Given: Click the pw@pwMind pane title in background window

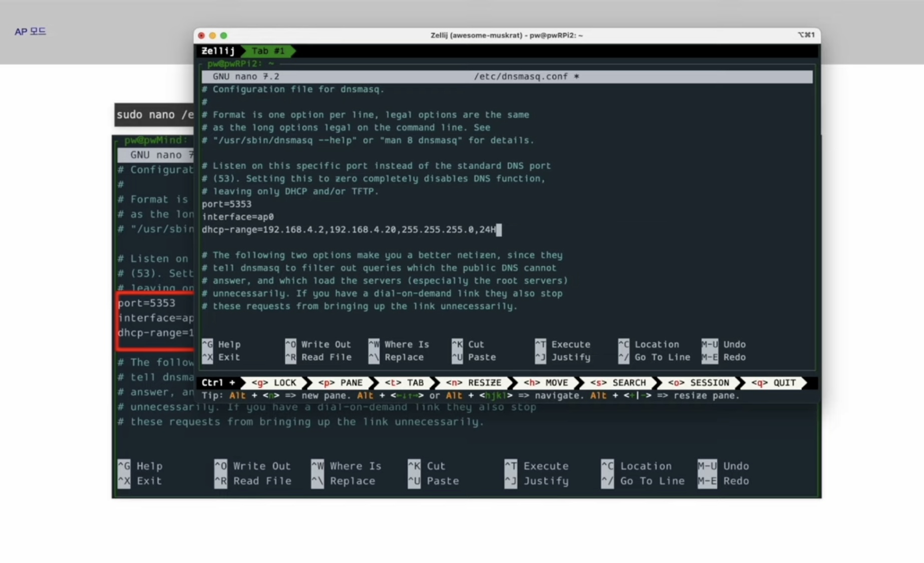Looking at the screenshot, I should click(156, 140).
